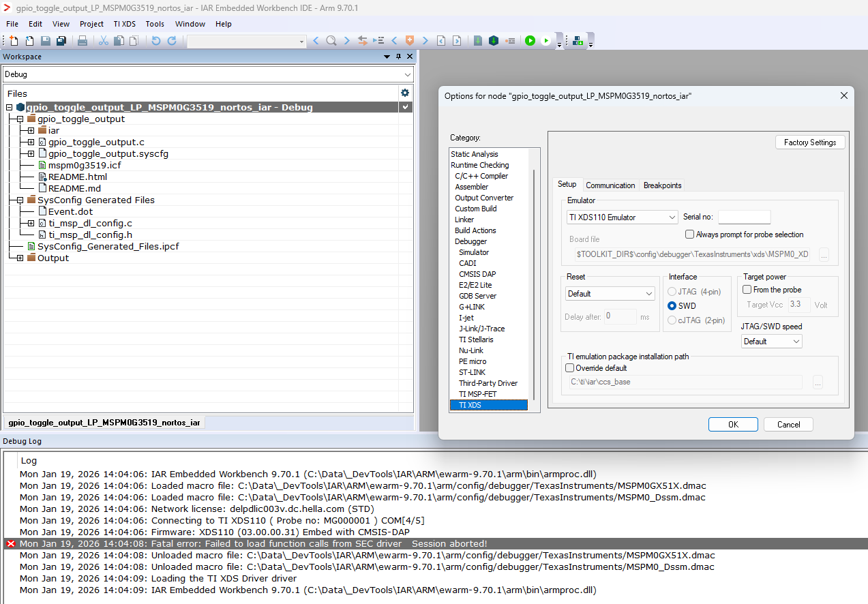
Task: Pin the Workspace panel
Action: coord(399,57)
